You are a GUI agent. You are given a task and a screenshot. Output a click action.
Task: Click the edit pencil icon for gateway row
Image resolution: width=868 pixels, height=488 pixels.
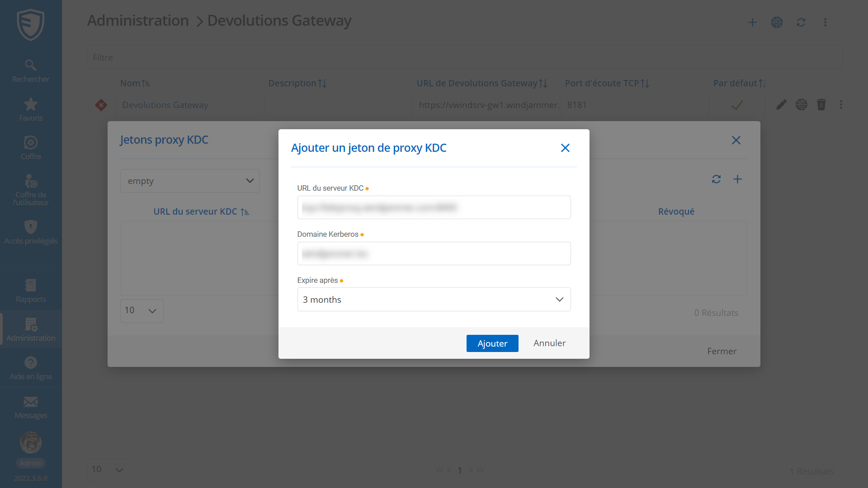(782, 105)
